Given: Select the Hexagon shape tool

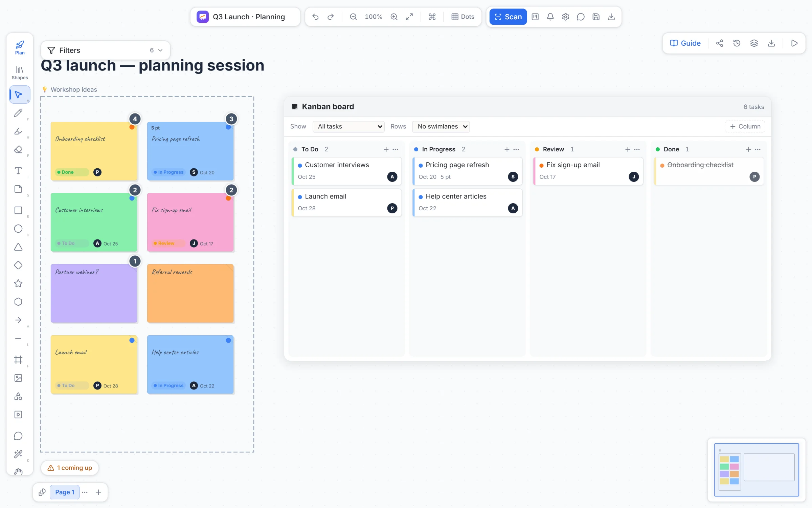Looking at the screenshot, I should click(18, 302).
